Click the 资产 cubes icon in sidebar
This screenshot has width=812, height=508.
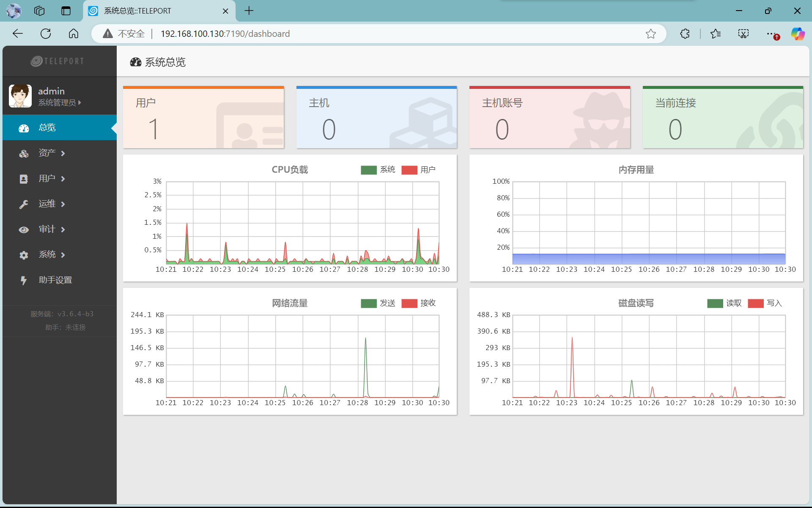[x=24, y=153]
